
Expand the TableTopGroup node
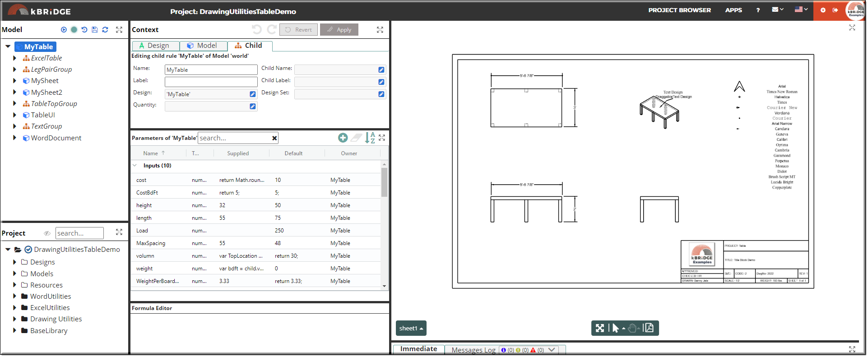[14, 104]
